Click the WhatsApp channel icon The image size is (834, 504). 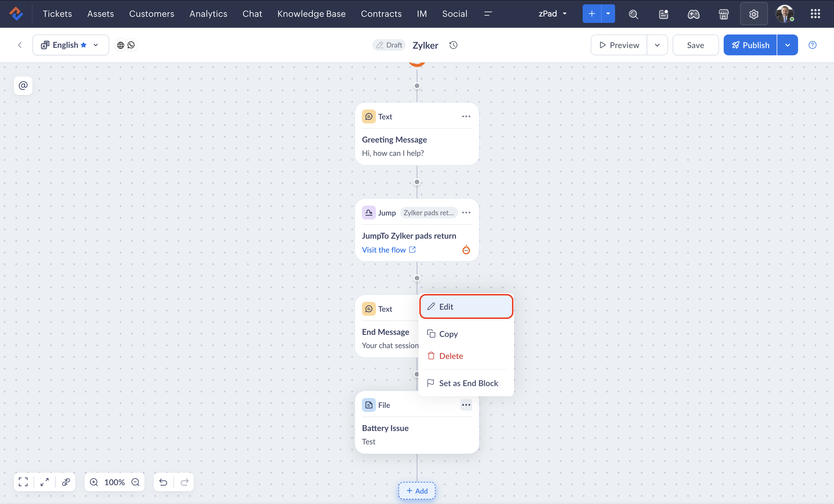[x=131, y=45]
